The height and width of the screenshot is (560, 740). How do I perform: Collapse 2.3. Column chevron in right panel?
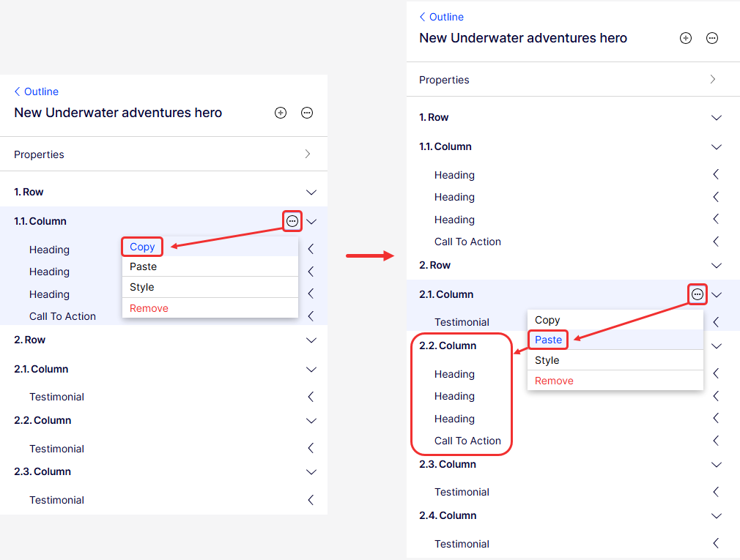(717, 465)
